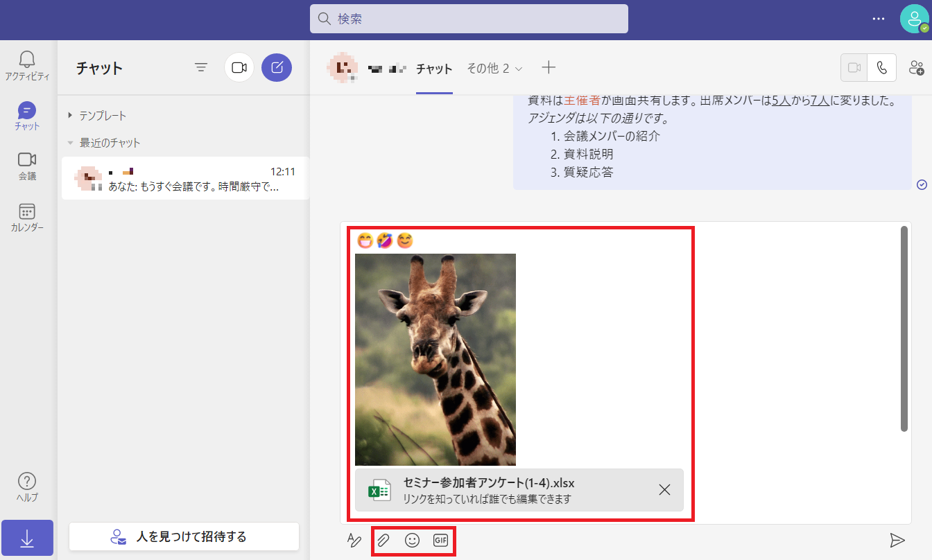Open the emoji picker
Viewport: 932px width, 560px height.
point(412,540)
